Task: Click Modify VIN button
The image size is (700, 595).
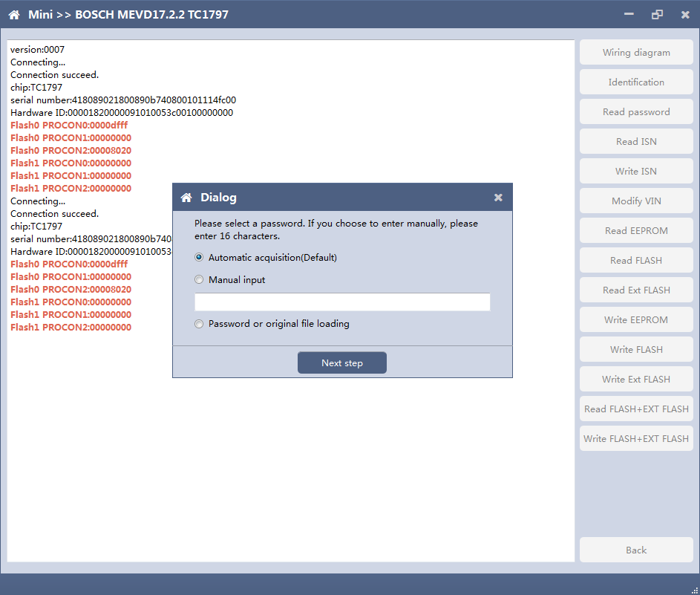Action: point(636,201)
